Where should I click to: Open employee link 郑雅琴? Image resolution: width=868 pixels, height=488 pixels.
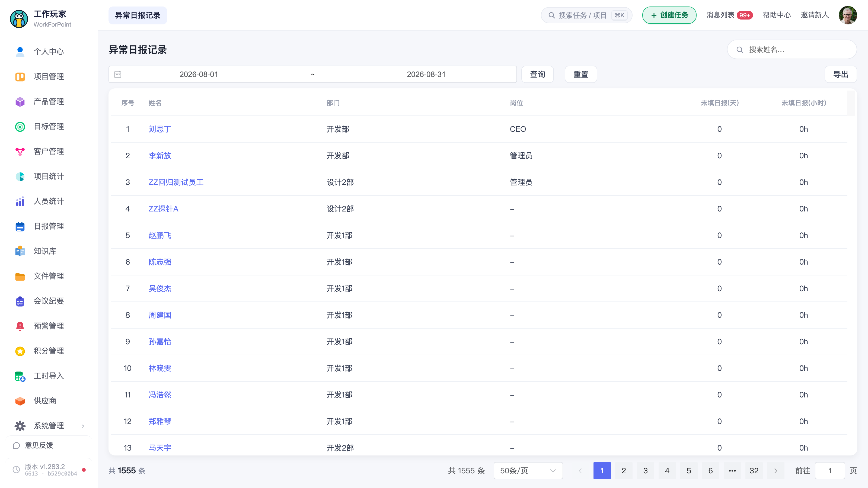tap(160, 421)
